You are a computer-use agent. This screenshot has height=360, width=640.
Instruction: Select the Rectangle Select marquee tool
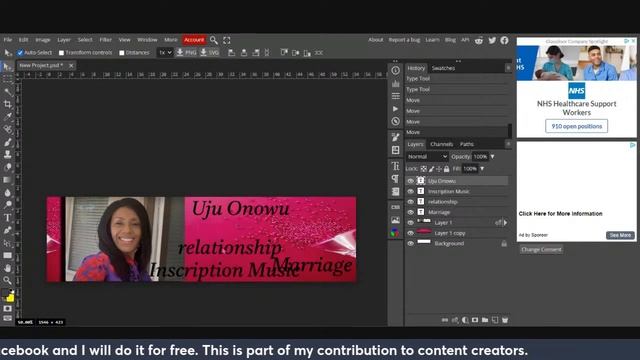7,79
